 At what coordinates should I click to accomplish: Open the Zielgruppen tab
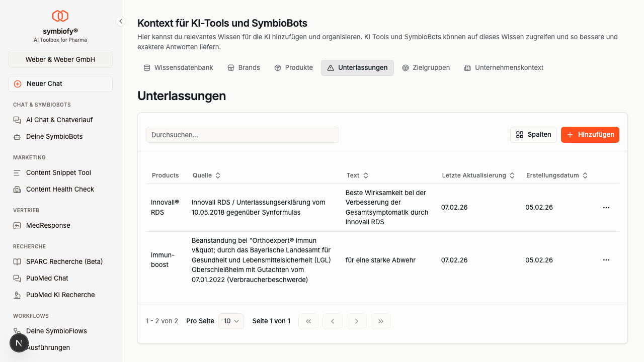426,67
